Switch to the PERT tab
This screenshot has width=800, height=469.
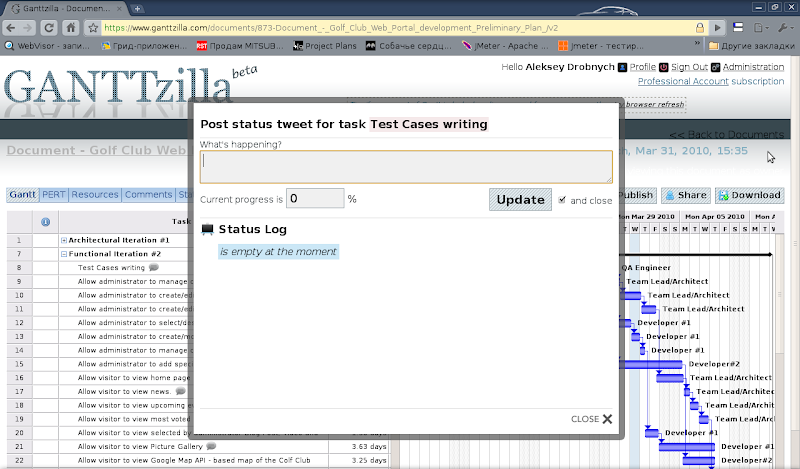pos(54,194)
